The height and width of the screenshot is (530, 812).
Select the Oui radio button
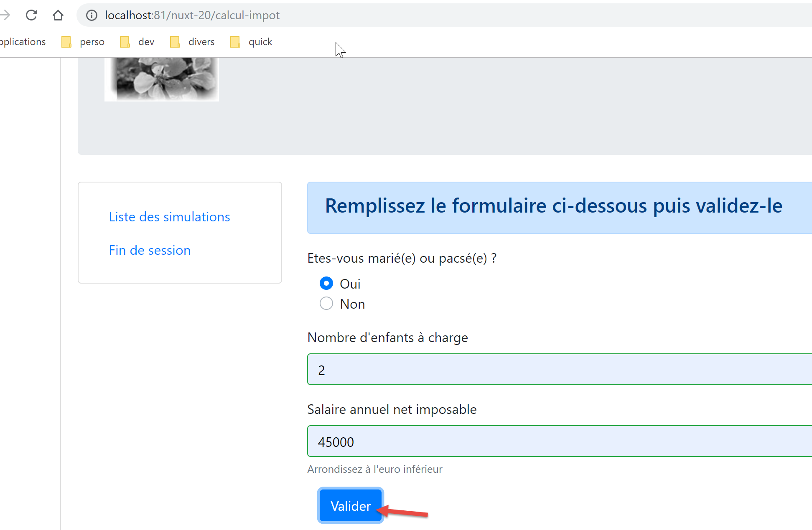click(326, 284)
